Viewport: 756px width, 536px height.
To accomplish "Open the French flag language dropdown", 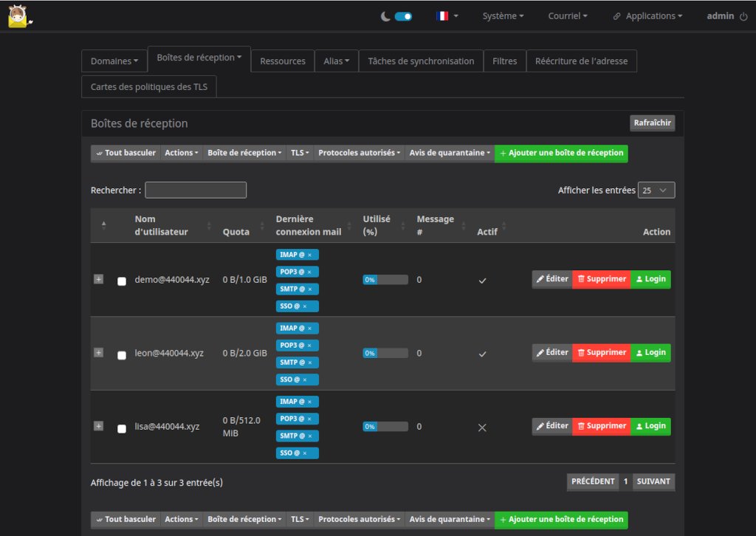I will [x=447, y=16].
